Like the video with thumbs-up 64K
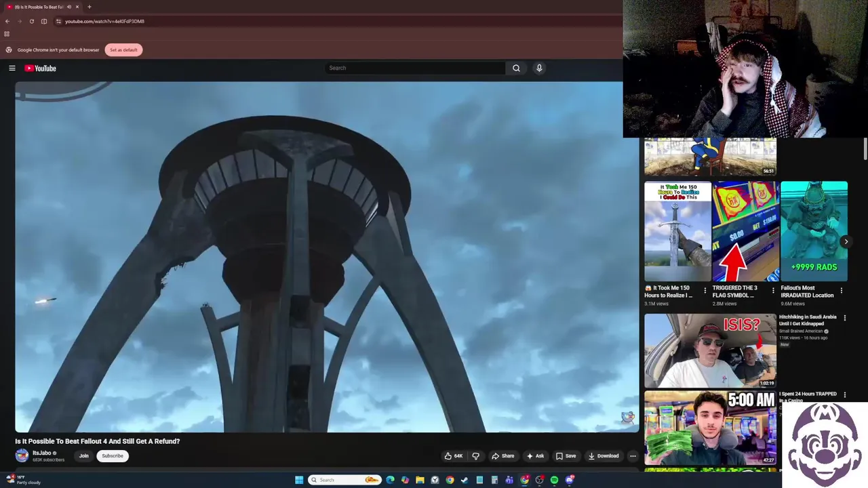This screenshot has width=868, height=488. pyautogui.click(x=453, y=455)
